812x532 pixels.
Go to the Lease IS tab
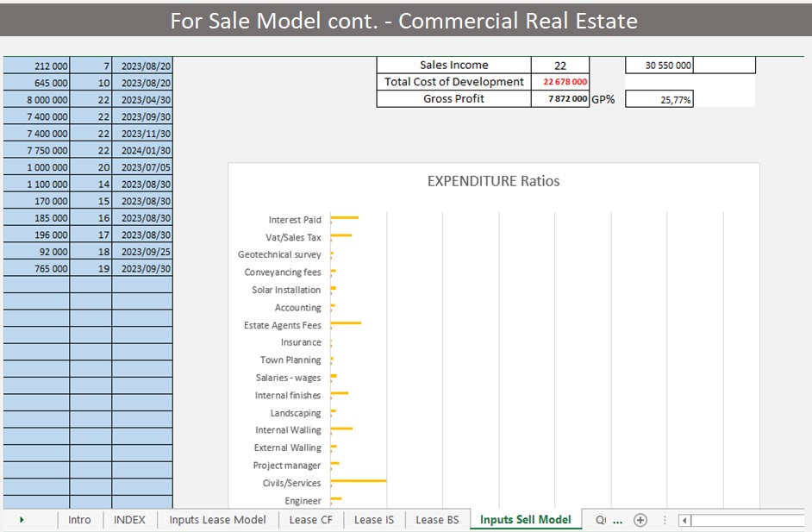374,520
